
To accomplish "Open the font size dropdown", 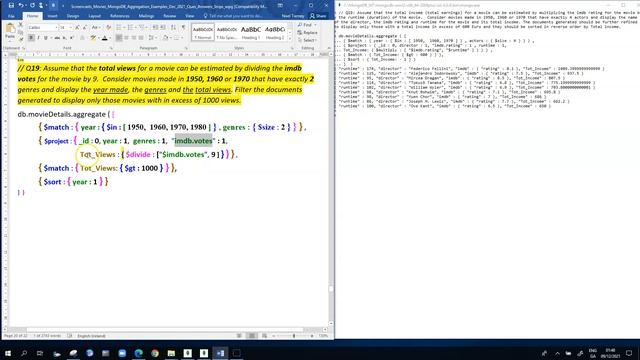I will 70,27.
